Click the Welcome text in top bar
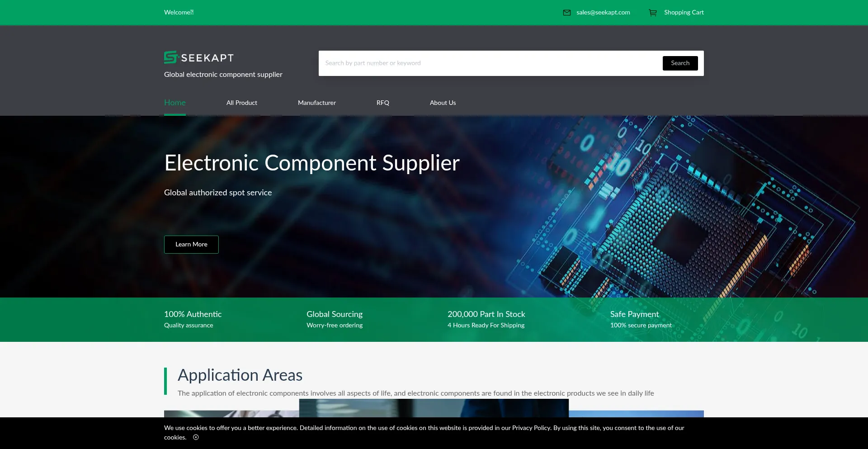The height and width of the screenshot is (449, 868). point(179,13)
